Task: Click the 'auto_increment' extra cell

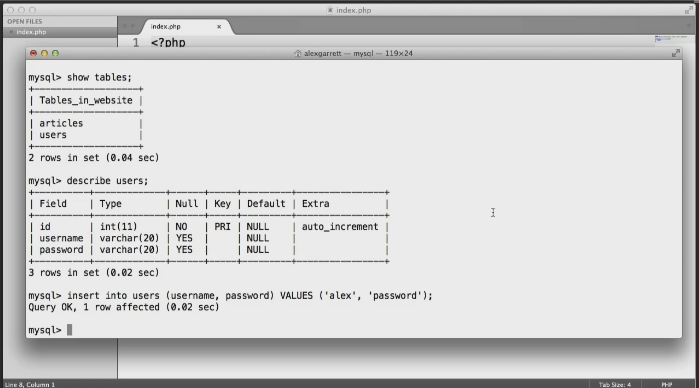Action: point(340,227)
